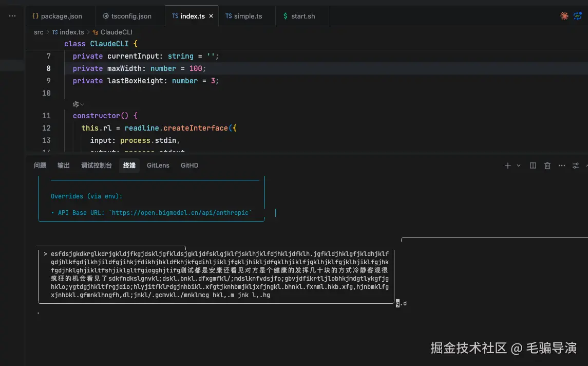Viewport: 588px width, 366px height.
Task: Split the terminal panel
Action: pos(533,166)
